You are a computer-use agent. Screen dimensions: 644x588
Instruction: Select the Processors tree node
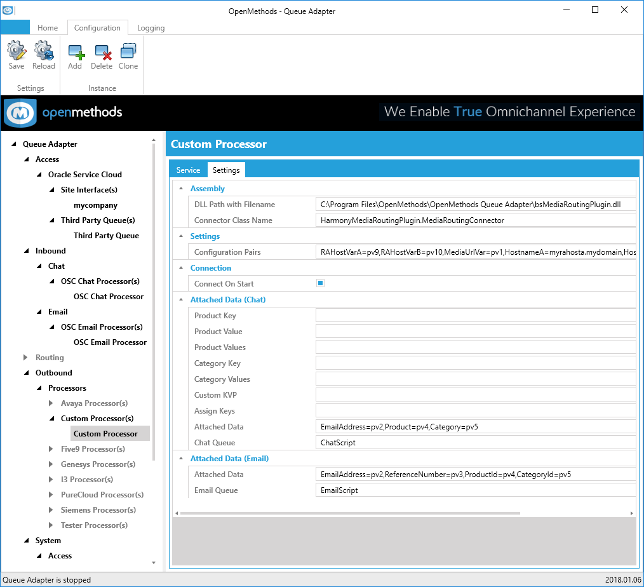(x=67, y=388)
